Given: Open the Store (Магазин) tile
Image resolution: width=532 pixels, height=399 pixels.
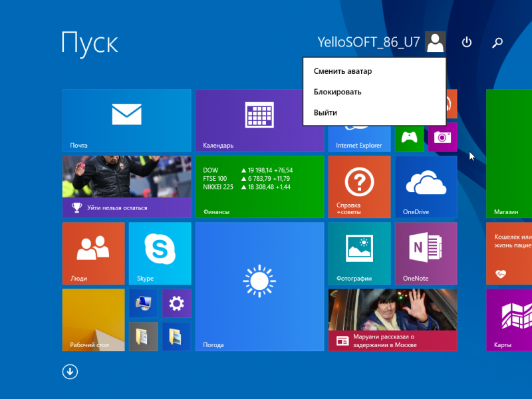Looking at the screenshot, I should coord(509,154).
